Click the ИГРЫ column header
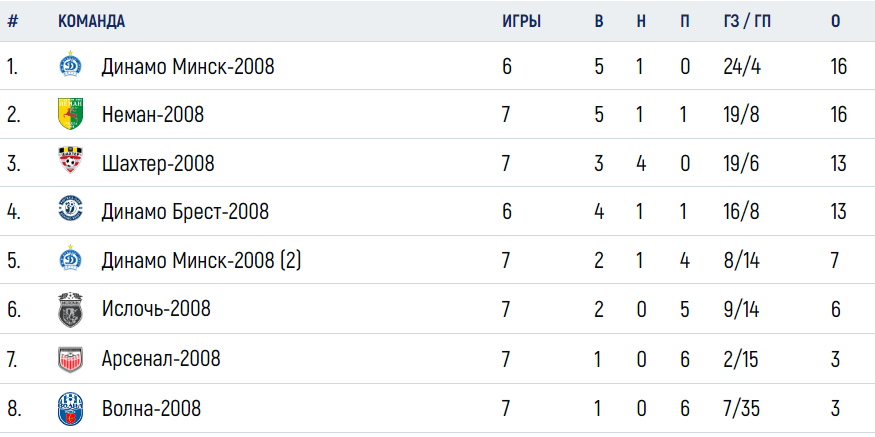Image resolution: width=875 pixels, height=437 pixels. coord(521,22)
